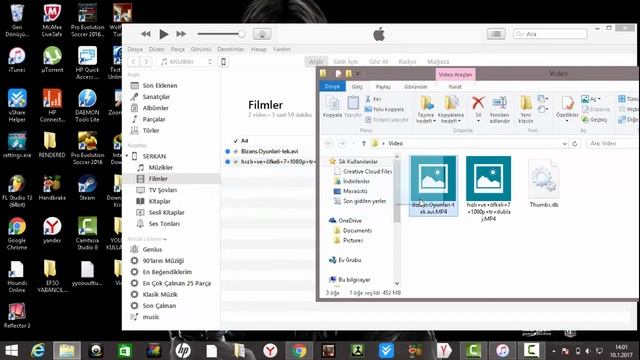
Task: Click the Yeni klasör icon
Action: point(526,109)
